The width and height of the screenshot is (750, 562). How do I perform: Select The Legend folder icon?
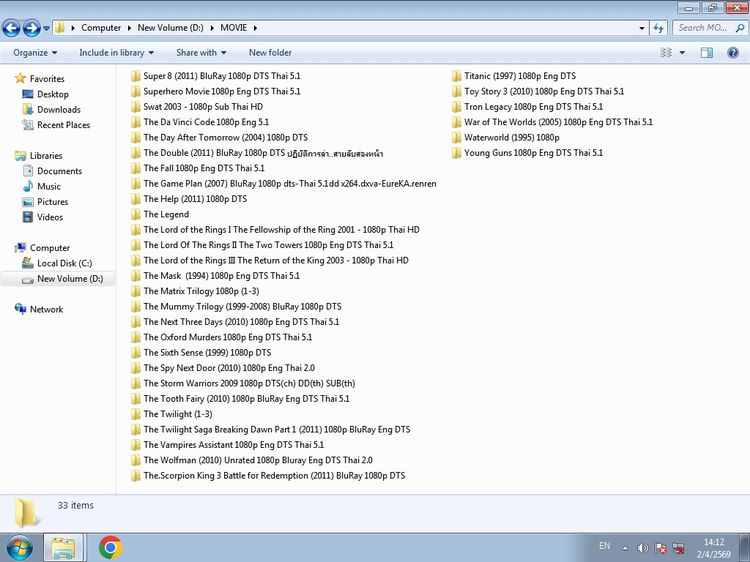[135, 214]
